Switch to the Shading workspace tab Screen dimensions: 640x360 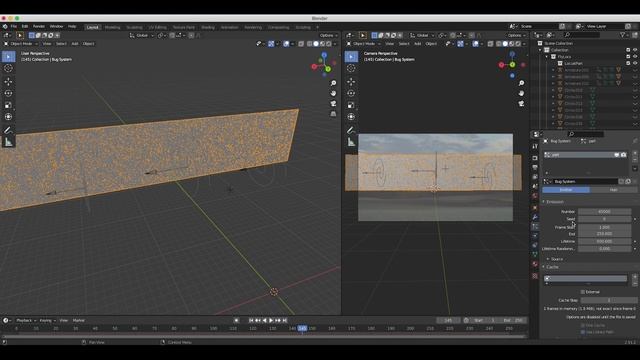click(208, 27)
